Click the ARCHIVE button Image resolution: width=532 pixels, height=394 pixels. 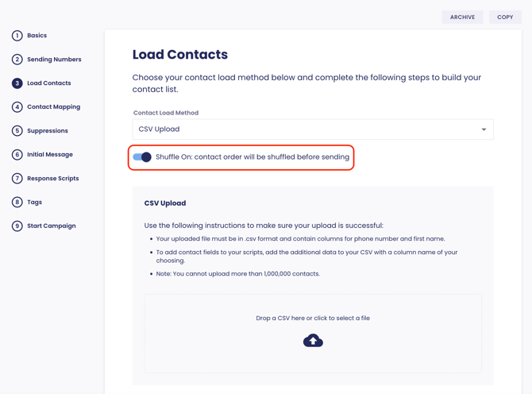(462, 17)
